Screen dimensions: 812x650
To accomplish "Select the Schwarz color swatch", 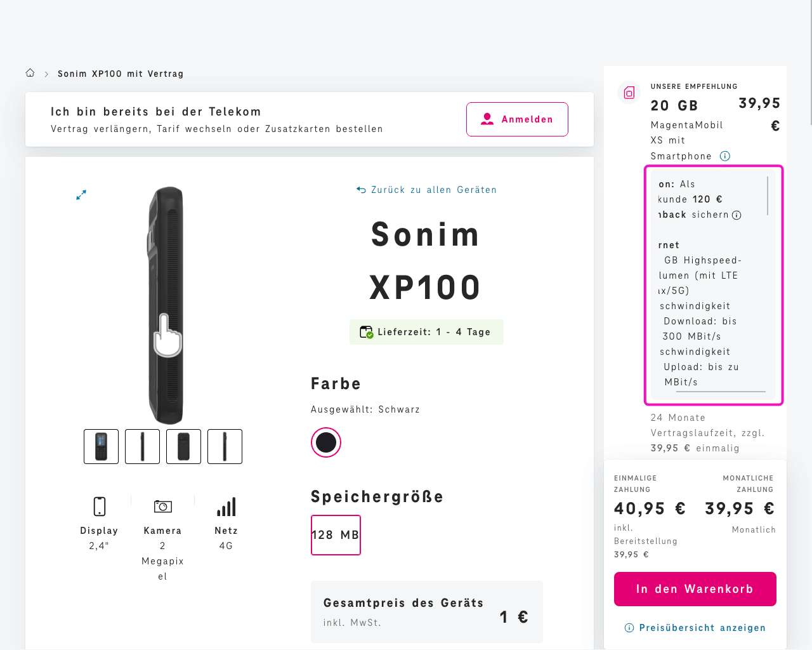I will [325, 442].
